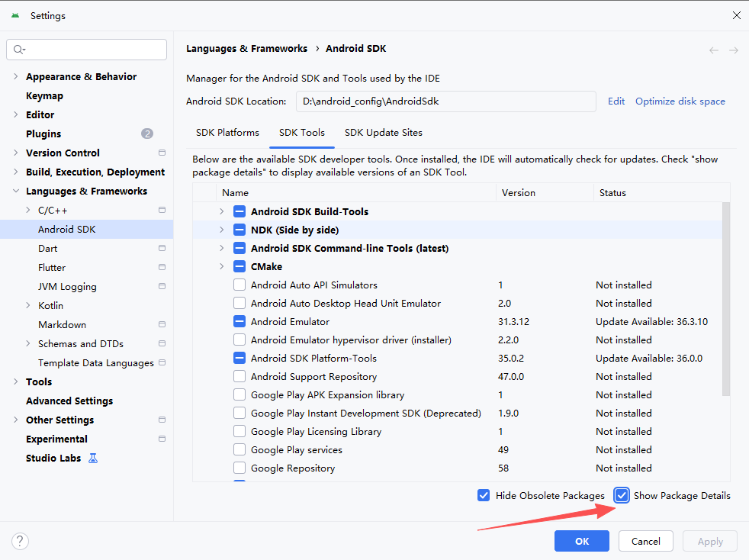Click project-level icon beside Flutter
749x560 pixels.
(162, 268)
